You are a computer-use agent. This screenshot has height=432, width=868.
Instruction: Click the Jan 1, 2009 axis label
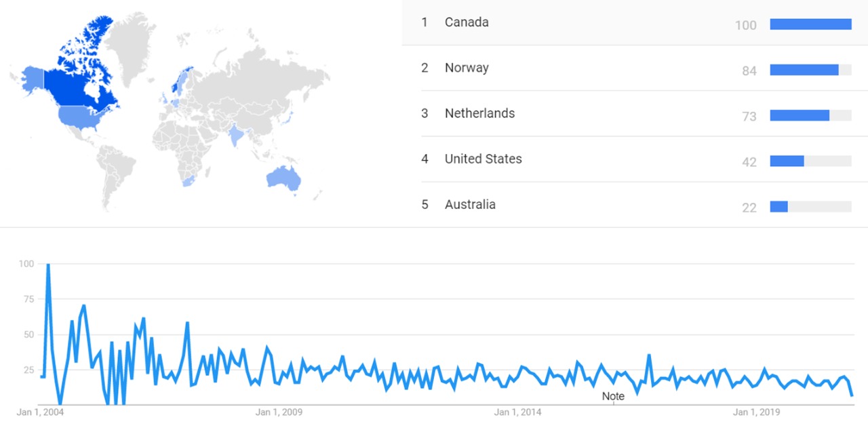(279, 412)
